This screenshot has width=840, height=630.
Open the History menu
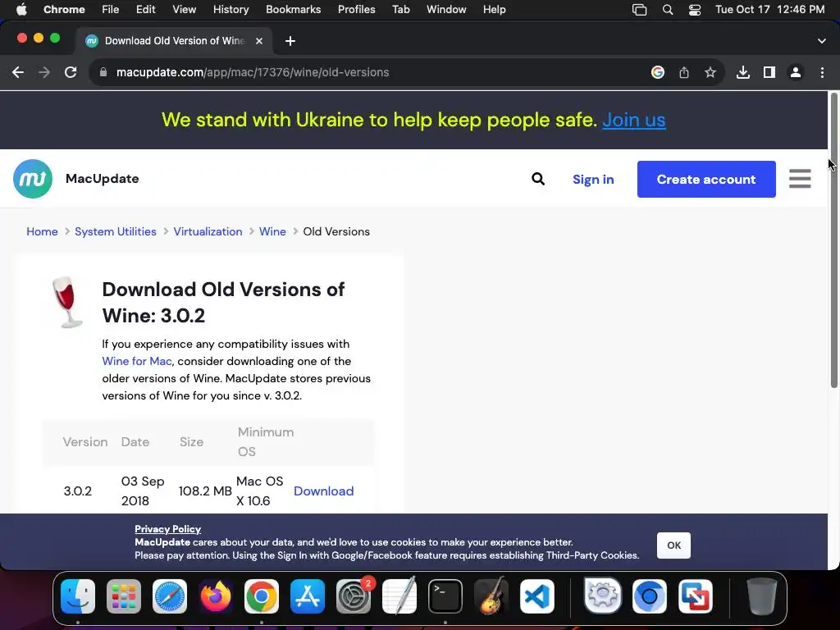tap(231, 9)
